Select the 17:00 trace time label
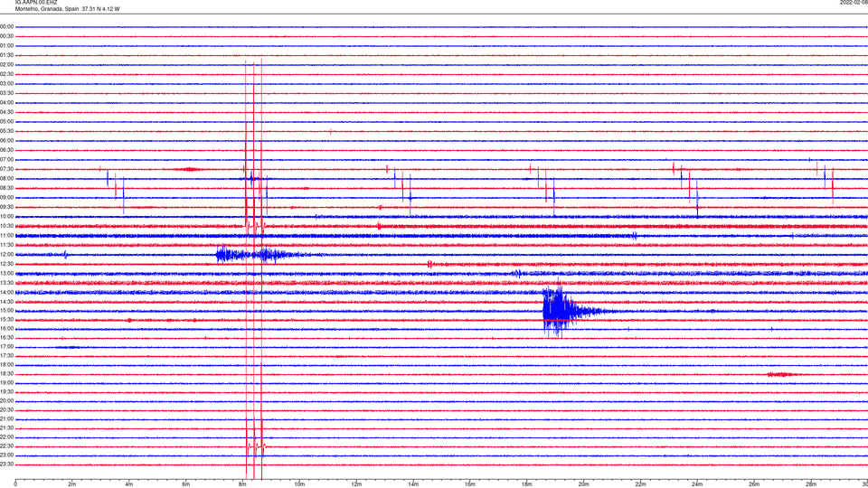The image size is (868, 488). pos(6,347)
